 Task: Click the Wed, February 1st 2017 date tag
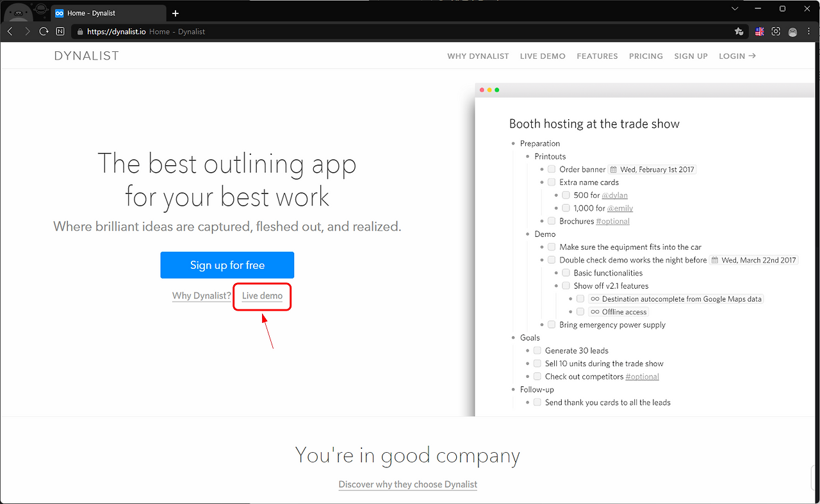tap(652, 170)
